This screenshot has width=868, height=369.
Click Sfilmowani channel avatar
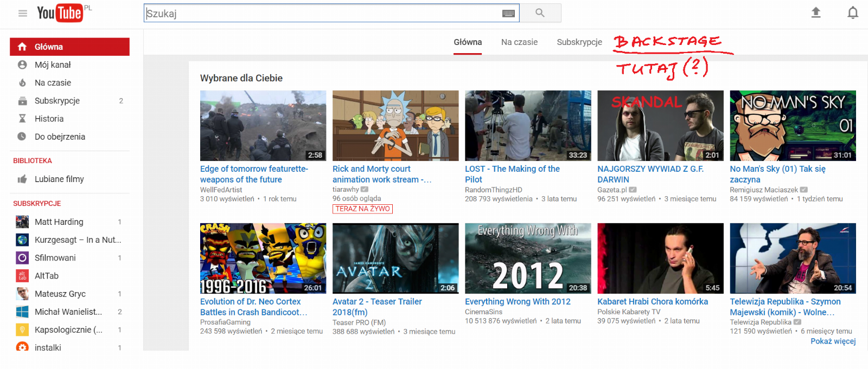22,258
